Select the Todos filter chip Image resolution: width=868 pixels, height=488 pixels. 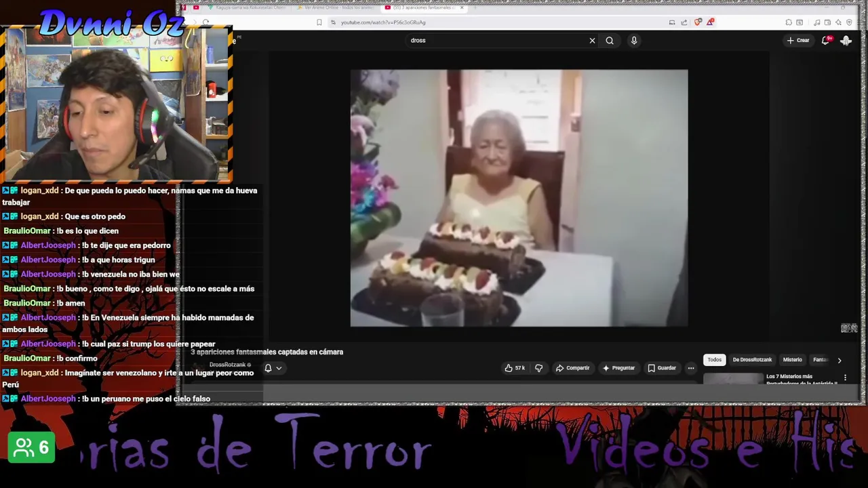[x=715, y=360]
